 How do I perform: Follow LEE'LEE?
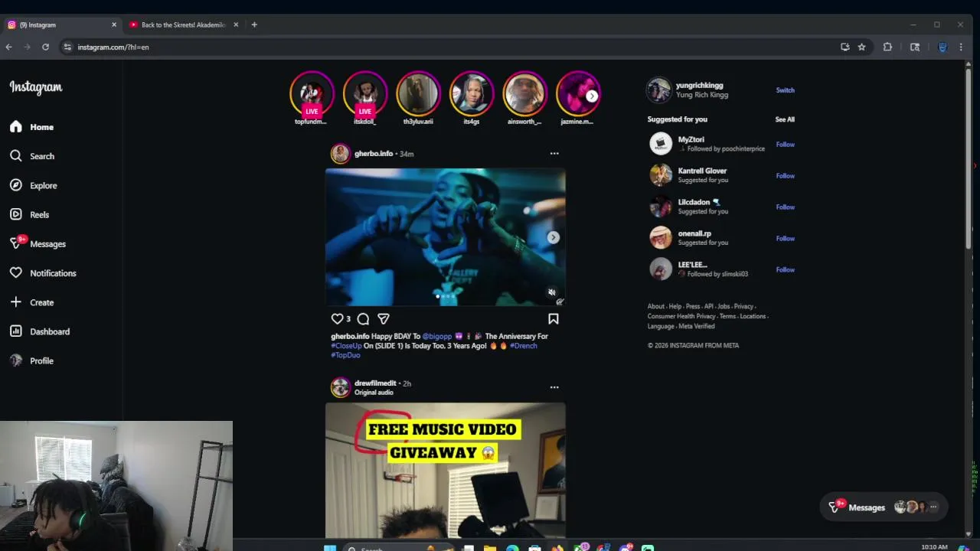[785, 269]
